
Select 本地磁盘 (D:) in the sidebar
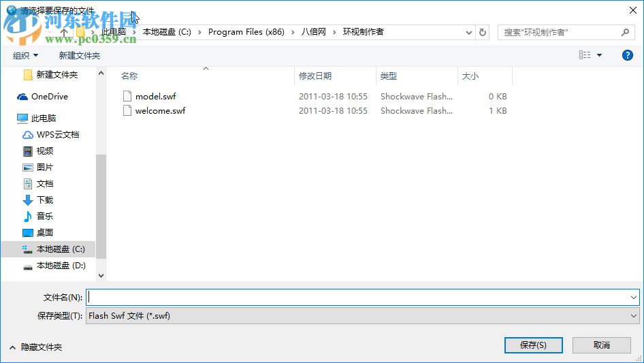pos(54,266)
